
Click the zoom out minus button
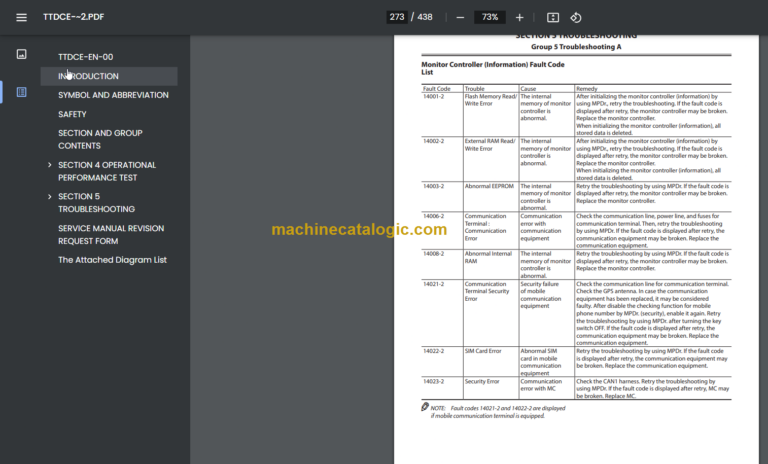[x=460, y=18]
